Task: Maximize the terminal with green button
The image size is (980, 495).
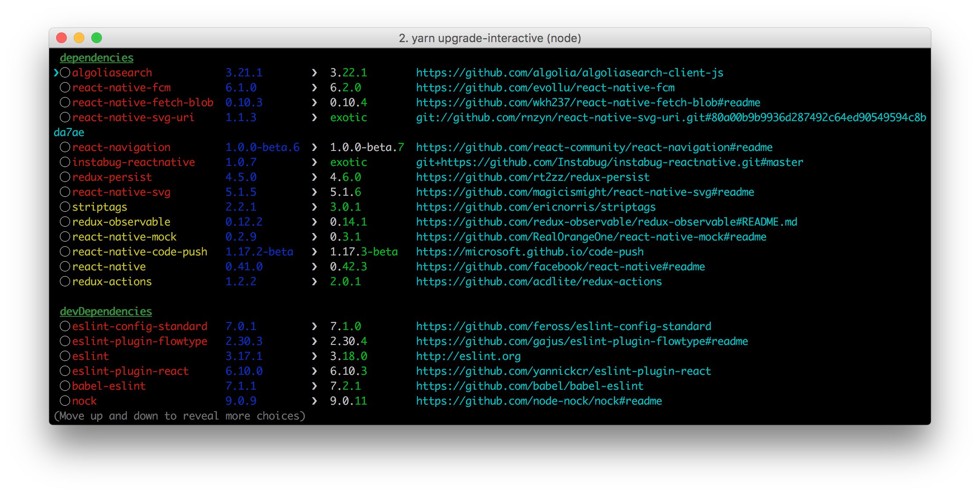Action: (x=97, y=38)
